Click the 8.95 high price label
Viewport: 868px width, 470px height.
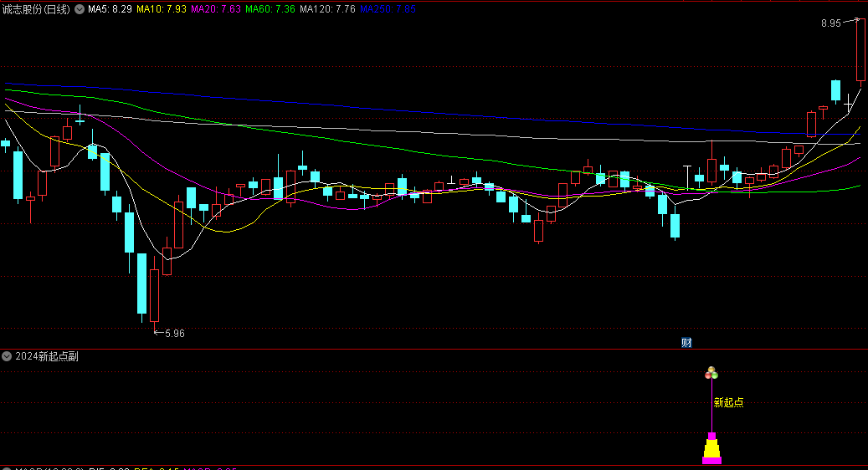pyautogui.click(x=831, y=23)
